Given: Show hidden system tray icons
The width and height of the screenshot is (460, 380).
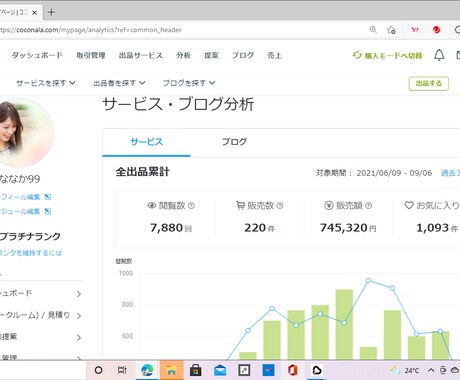Looking at the screenshot, I should coord(431,370).
